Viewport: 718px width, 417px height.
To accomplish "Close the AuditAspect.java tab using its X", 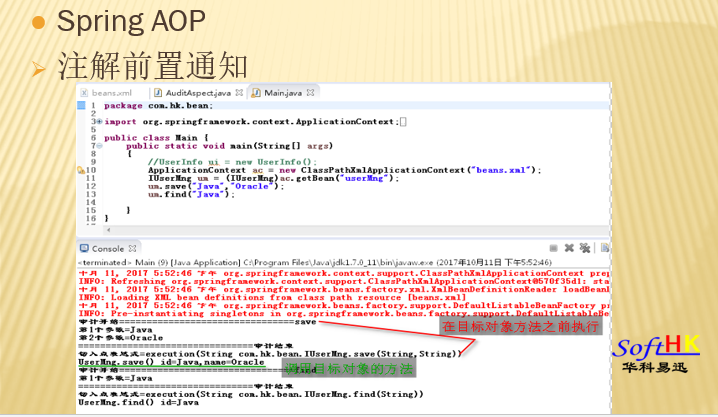I will [x=239, y=92].
